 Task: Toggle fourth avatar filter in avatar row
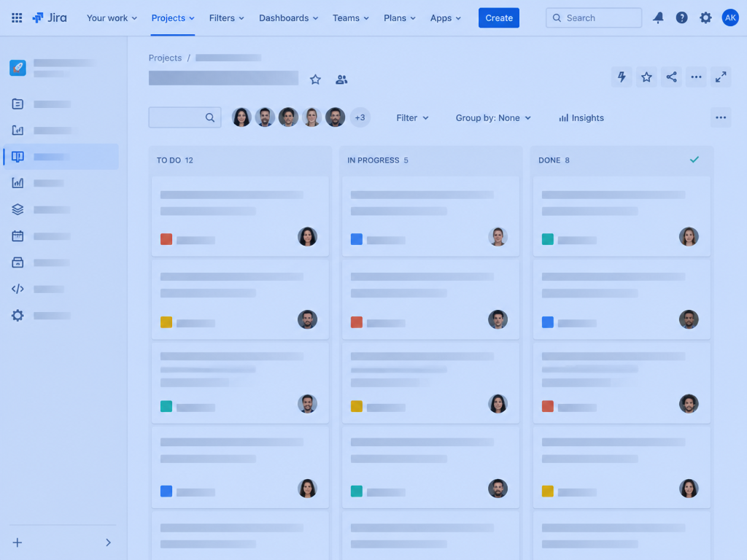311,117
